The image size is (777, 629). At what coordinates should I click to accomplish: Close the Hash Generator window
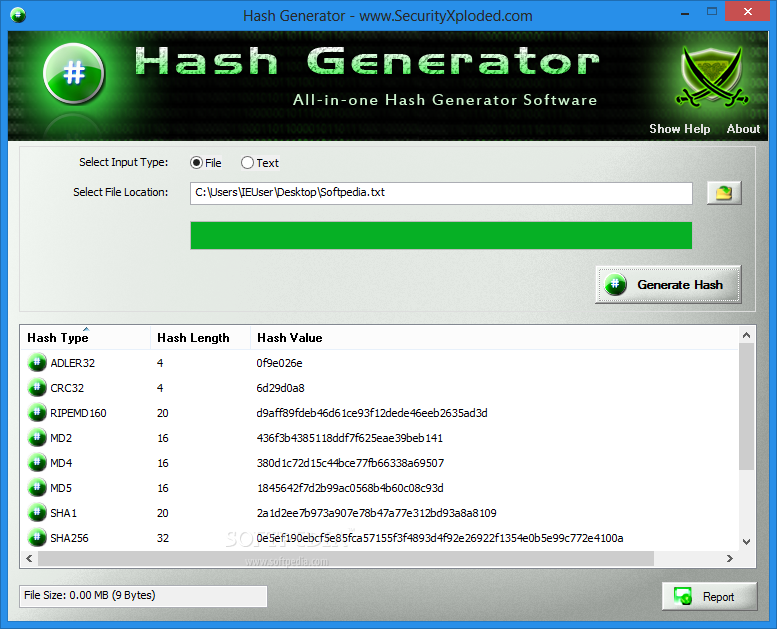748,11
